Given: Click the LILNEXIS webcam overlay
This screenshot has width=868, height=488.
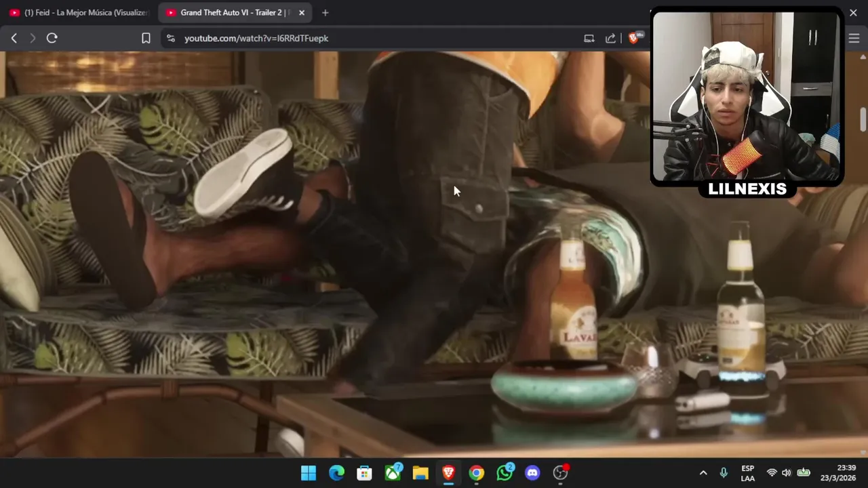Looking at the screenshot, I should click(x=747, y=102).
